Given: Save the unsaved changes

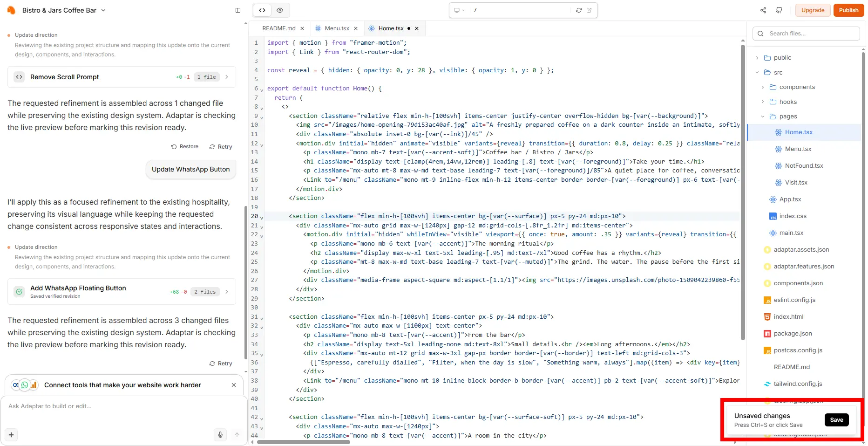Looking at the screenshot, I should [x=836, y=420].
